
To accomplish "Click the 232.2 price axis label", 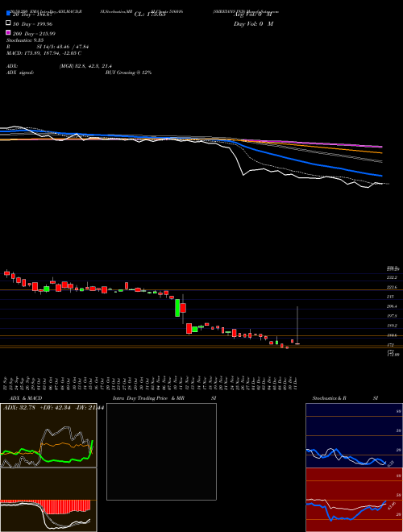I will pyautogui.click(x=393, y=277).
